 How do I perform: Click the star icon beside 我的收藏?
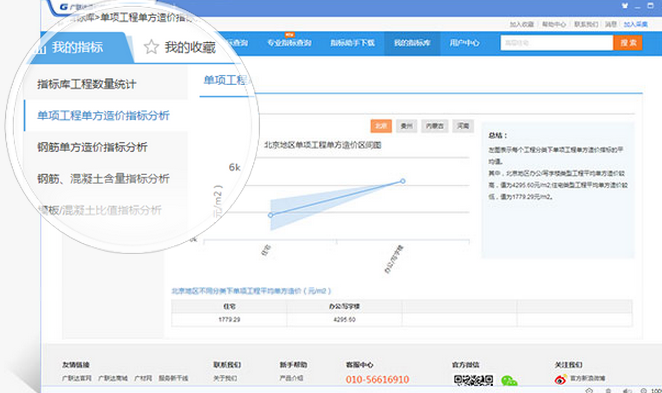click(151, 47)
